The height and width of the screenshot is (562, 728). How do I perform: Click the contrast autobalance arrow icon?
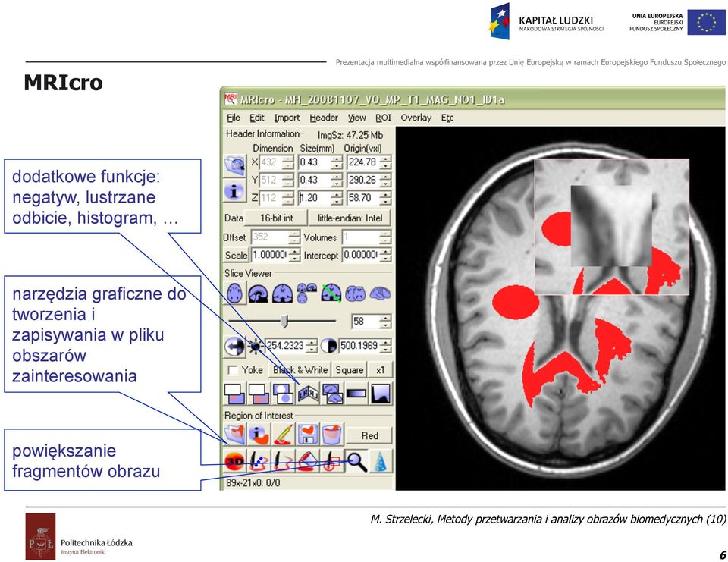pyautogui.click(x=234, y=346)
